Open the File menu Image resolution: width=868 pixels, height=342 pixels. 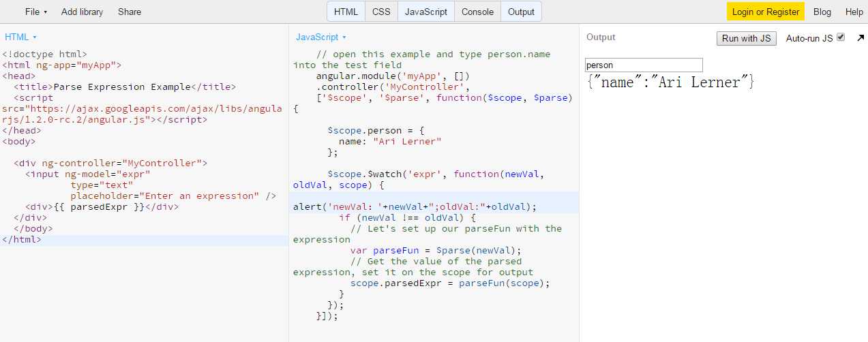pos(36,12)
